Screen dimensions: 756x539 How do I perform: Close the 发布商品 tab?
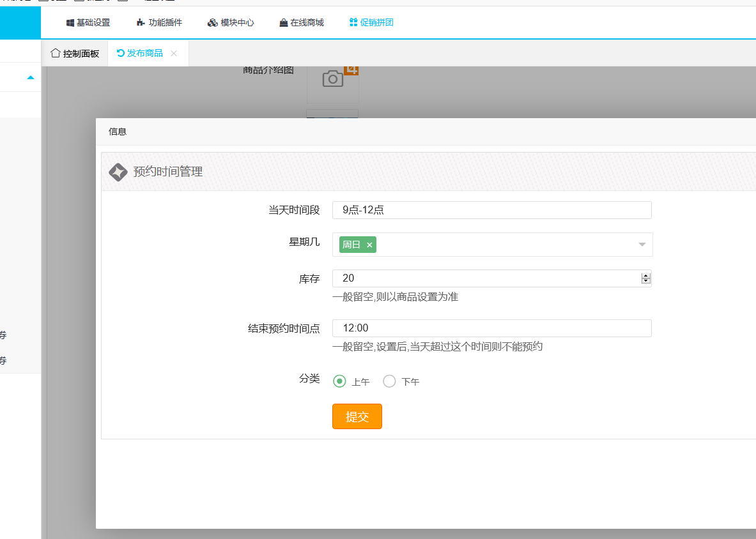pyautogui.click(x=174, y=54)
